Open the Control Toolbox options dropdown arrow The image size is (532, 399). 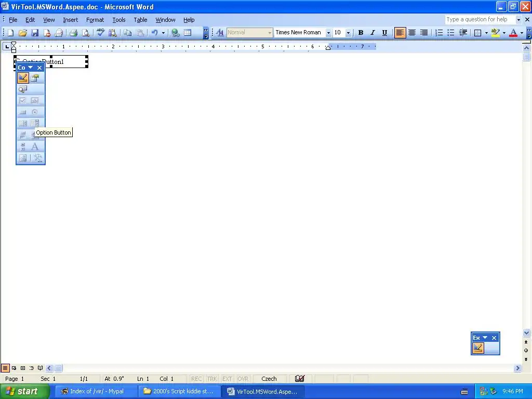coord(31,68)
